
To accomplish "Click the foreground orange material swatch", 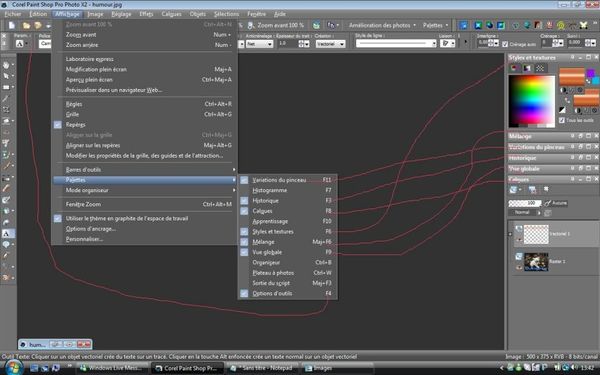I will point(572,76).
